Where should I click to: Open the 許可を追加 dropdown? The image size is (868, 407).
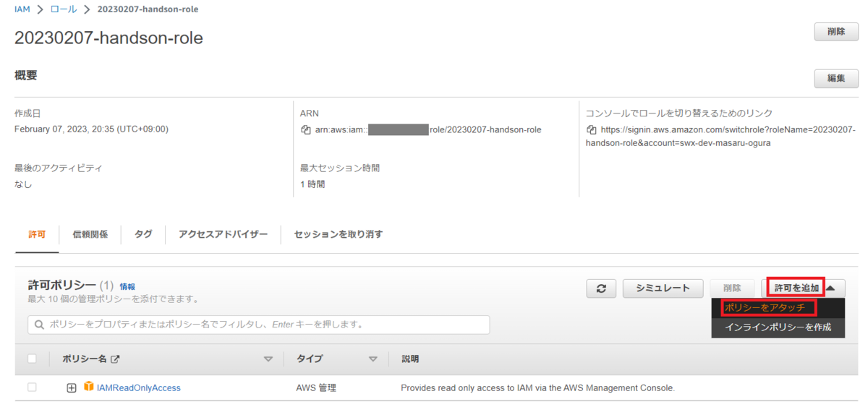pyautogui.click(x=804, y=288)
